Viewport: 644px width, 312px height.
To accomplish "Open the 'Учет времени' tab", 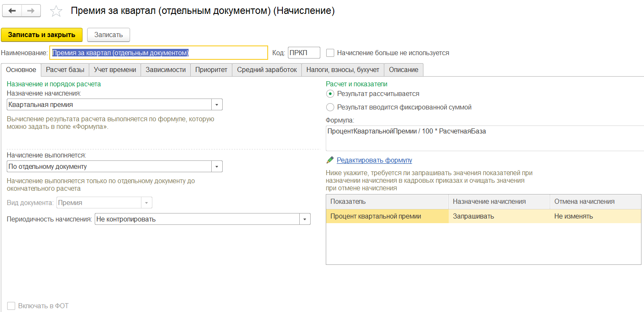I will [x=115, y=70].
